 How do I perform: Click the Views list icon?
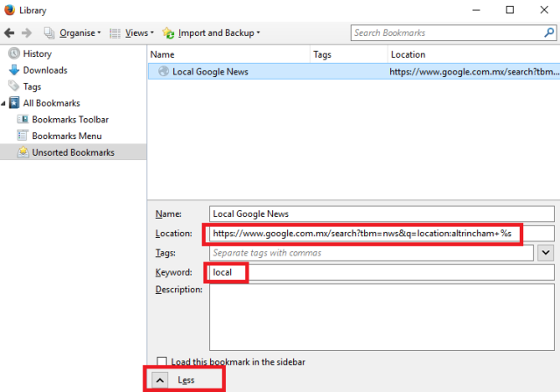pyautogui.click(x=115, y=33)
